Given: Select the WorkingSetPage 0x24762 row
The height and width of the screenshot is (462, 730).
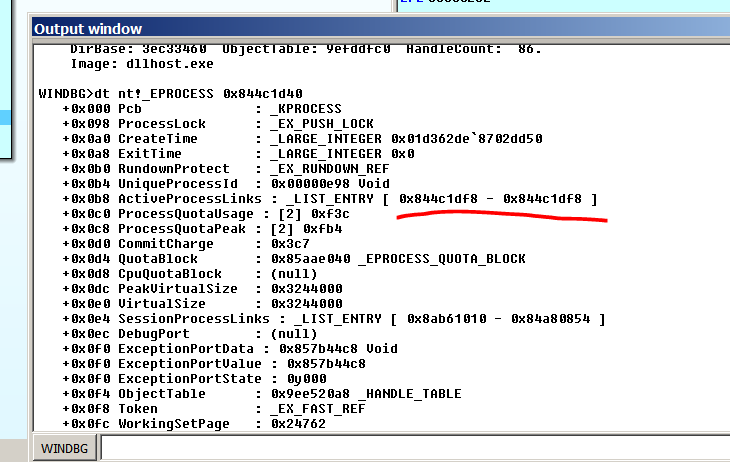Looking at the screenshot, I should [x=200, y=424].
